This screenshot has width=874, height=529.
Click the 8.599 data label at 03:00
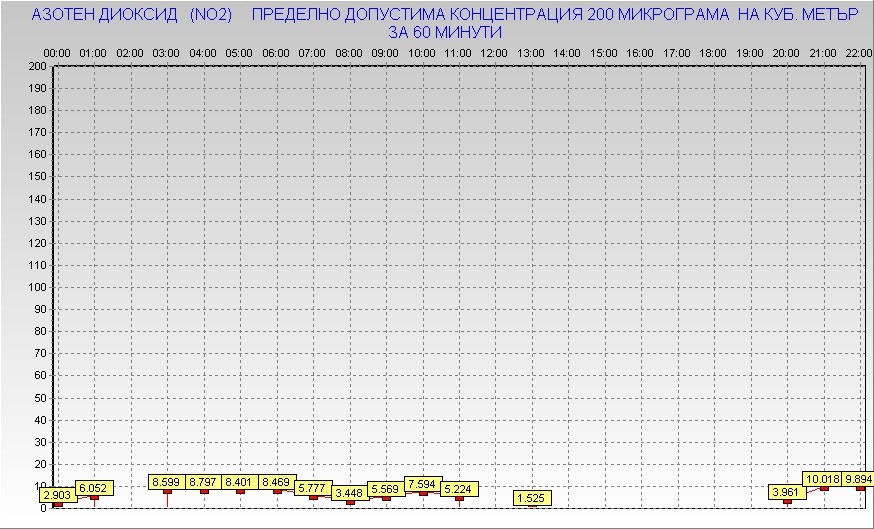tap(167, 482)
